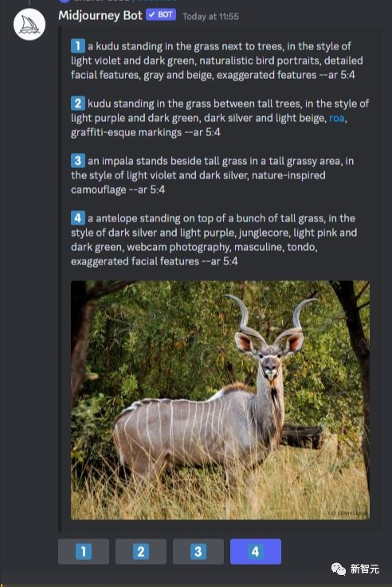This screenshot has height=587, width=392.
Task: Open the blue roa link in prompt two
Action: click(x=336, y=119)
